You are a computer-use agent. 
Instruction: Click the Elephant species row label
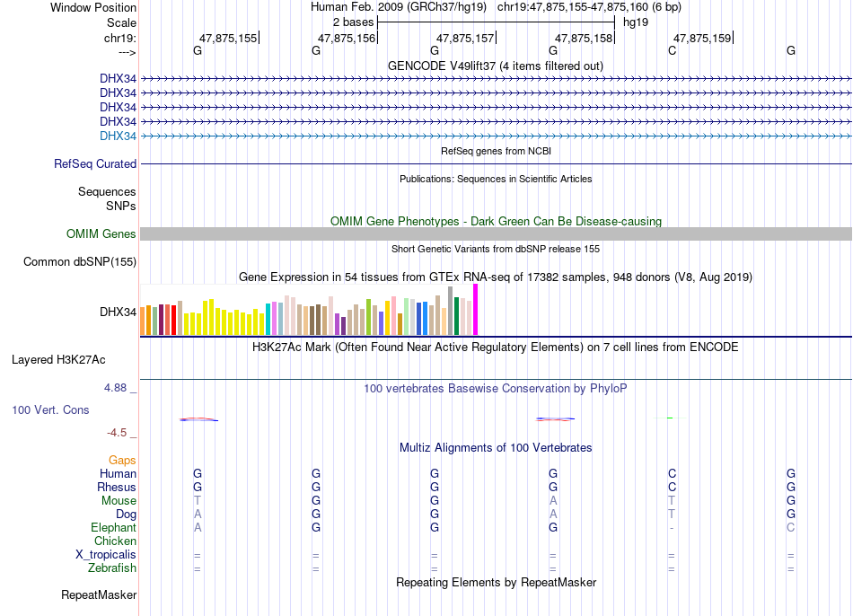[x=113, y=528]
